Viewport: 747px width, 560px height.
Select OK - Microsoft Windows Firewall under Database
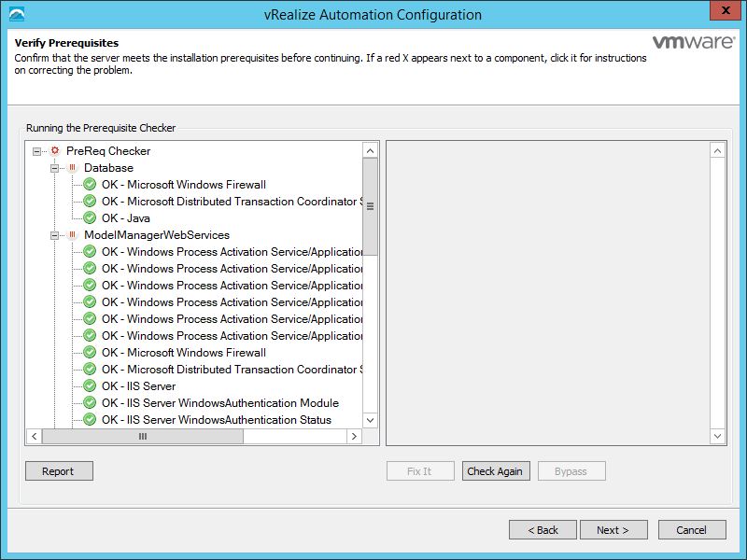pyautogui.click(x=184, y=185)
